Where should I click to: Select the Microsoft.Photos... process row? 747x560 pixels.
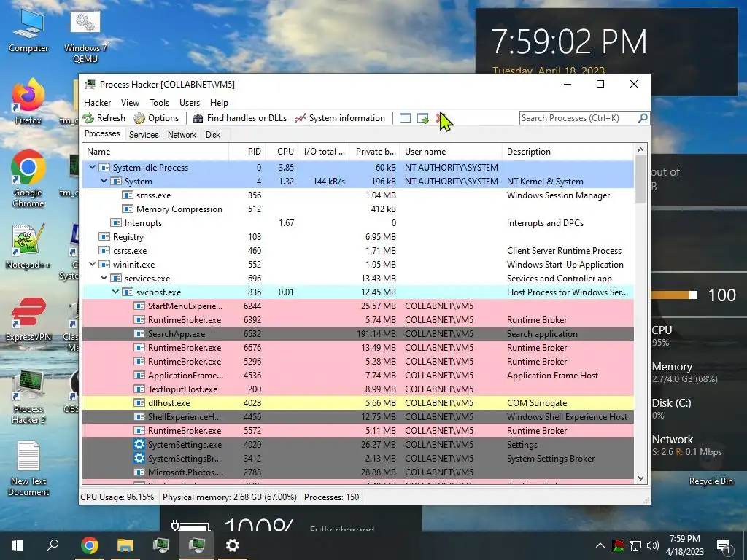pos(357,472)
